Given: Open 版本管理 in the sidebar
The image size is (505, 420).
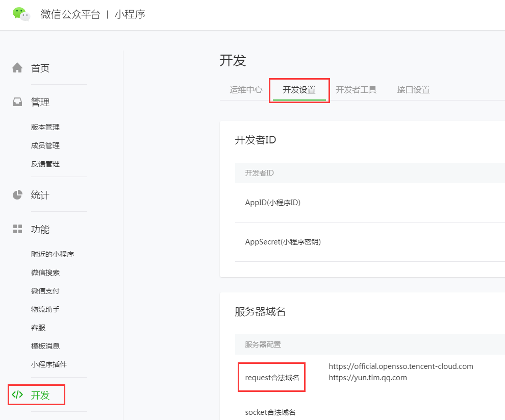Looking at the screenshot, I should 45,127.
